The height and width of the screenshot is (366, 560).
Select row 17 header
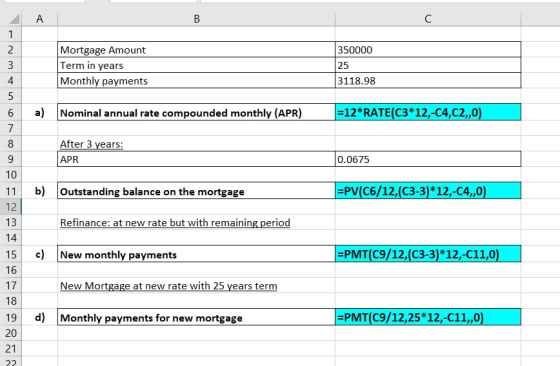pyautogui.click(x=11, y=285)
